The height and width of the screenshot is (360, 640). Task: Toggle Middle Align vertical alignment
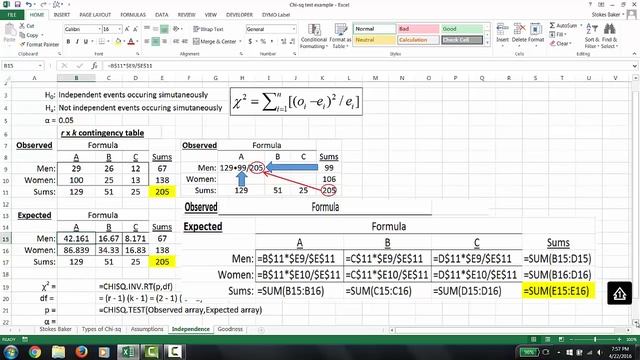pyautogui.click(x=156, y=29)
